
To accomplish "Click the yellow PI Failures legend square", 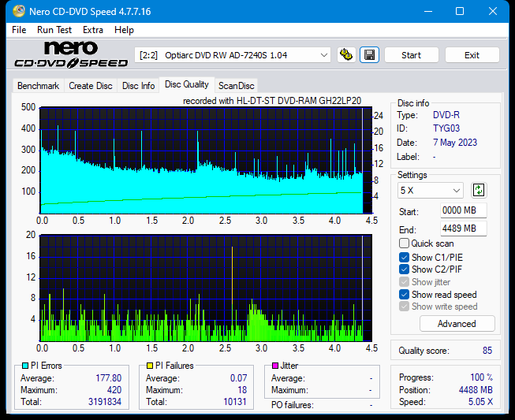I will pyautogui.click(x=150, y=366).
